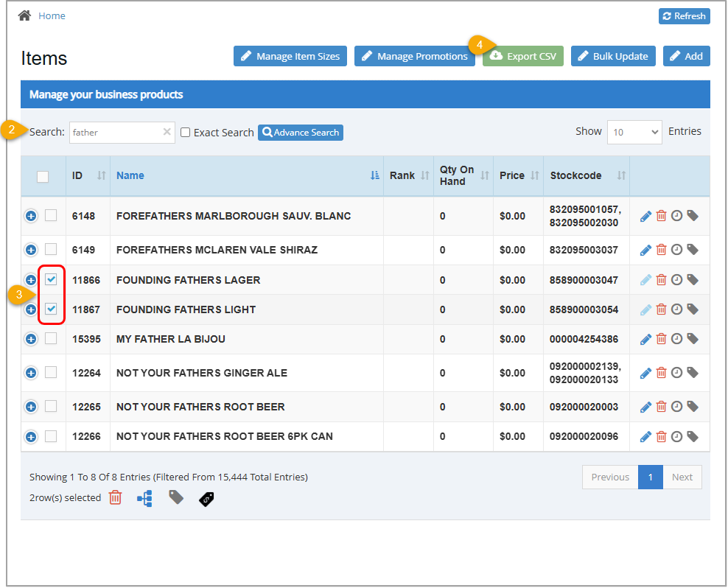Delete FOUNDING FATHERS LIGHT using trash icon
Viewport: 728px width, 588px height.
(x=662, y=309)
